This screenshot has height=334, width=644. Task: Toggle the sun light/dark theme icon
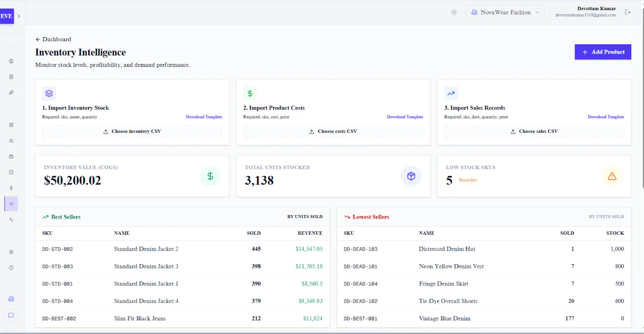(x=454, y=12)
